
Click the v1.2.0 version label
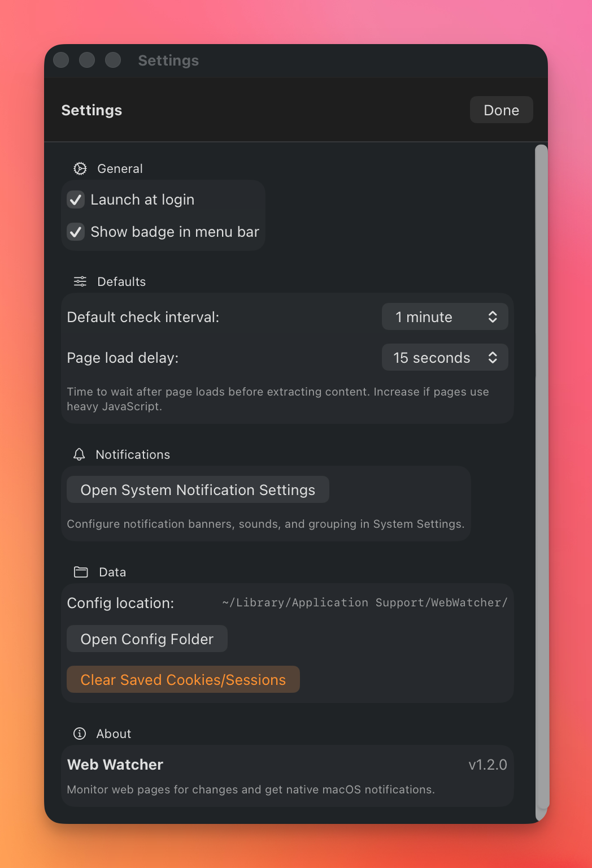click(488, 765)
